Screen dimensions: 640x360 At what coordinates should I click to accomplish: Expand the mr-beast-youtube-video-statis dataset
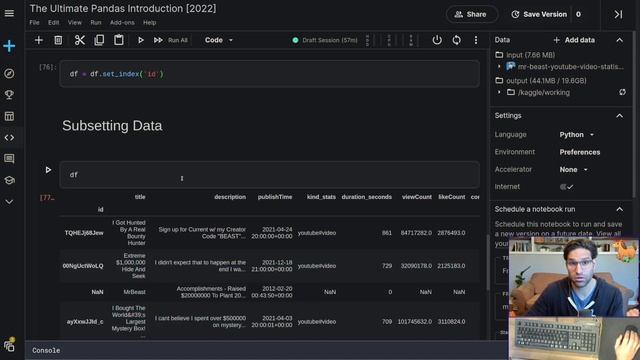point(499,66)
